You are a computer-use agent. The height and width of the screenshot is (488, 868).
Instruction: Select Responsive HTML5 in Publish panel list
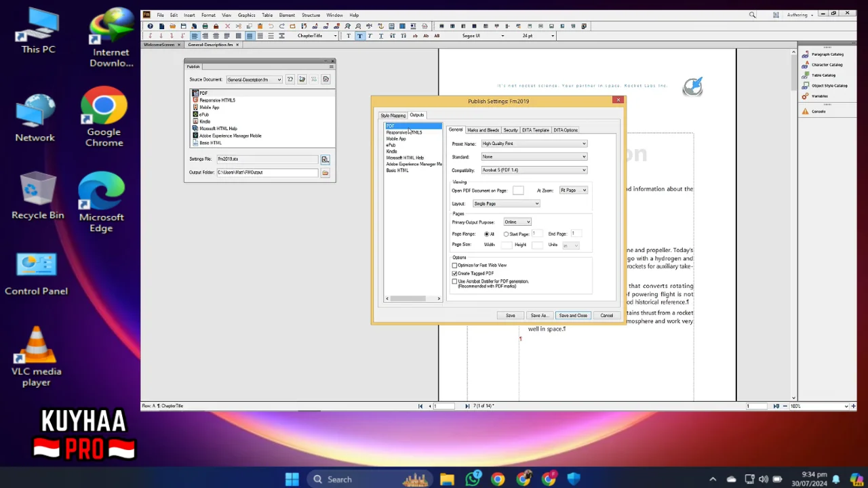[217, 100]
